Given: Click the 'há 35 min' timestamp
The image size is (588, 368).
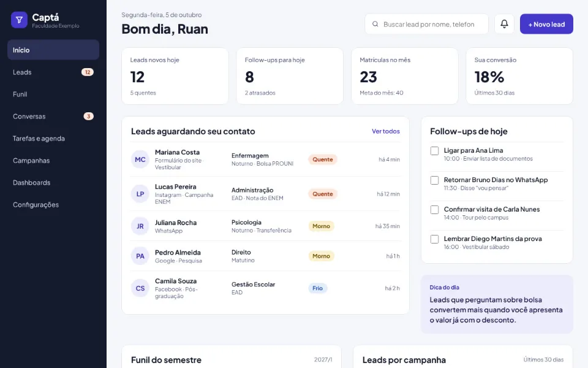Looking at the screenshot, I should pos(387,226).
